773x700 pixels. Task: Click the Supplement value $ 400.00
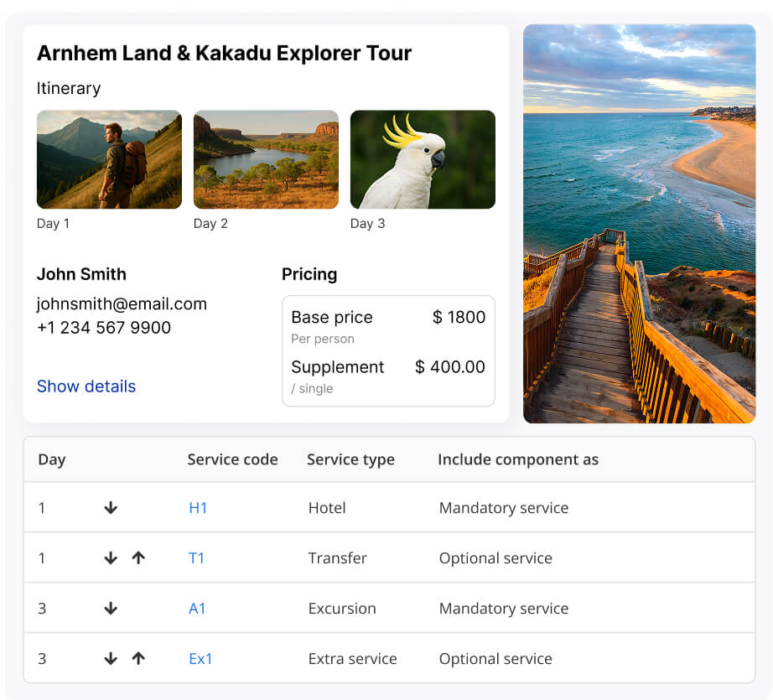[x=450, y=366]
